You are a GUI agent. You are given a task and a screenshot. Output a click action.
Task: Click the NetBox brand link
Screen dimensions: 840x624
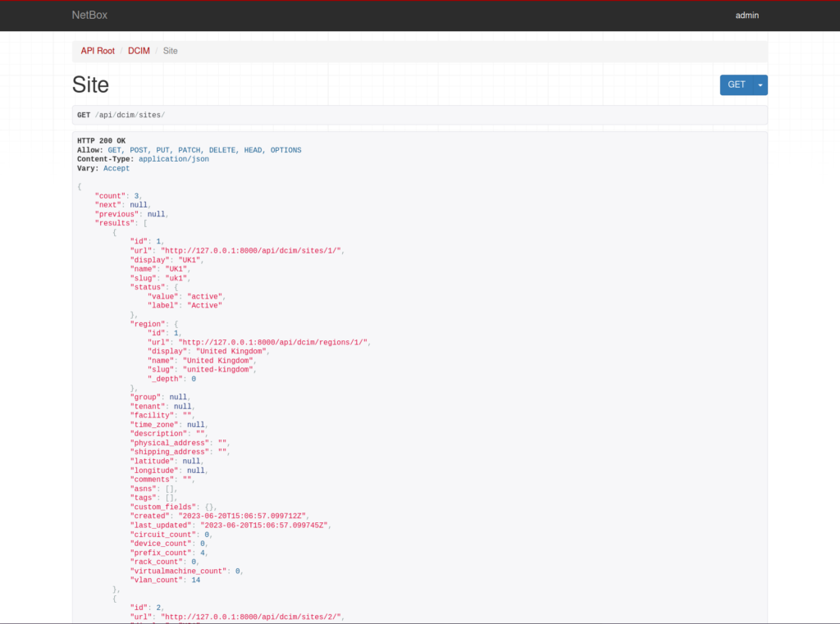coord(89,15)
